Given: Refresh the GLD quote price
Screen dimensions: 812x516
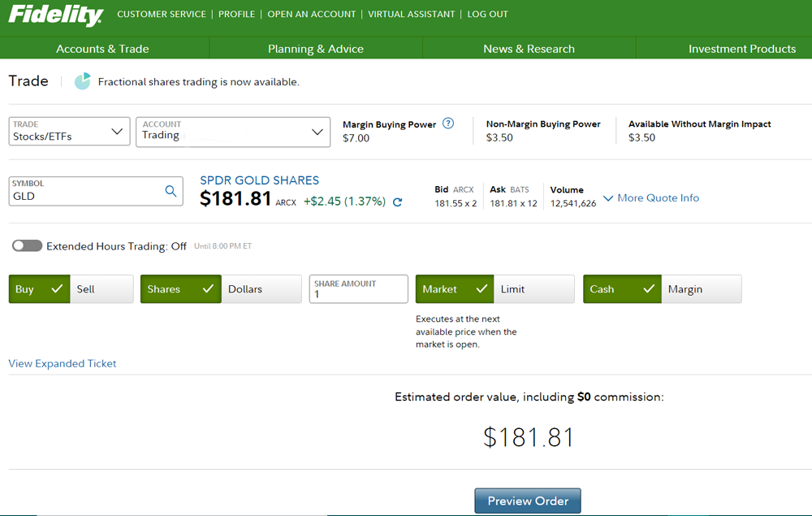Looking at the screenshot, I should [x=397, y=202].
